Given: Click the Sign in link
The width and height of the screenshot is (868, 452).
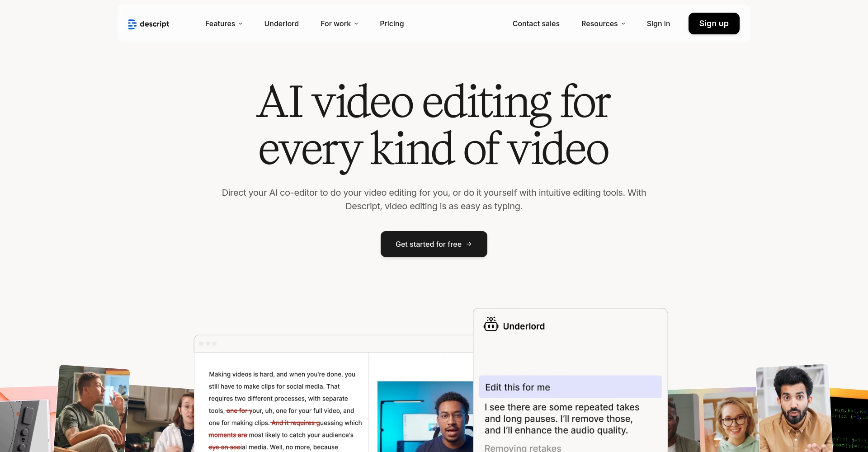Looking at the screenshot, I should point(658,24).
